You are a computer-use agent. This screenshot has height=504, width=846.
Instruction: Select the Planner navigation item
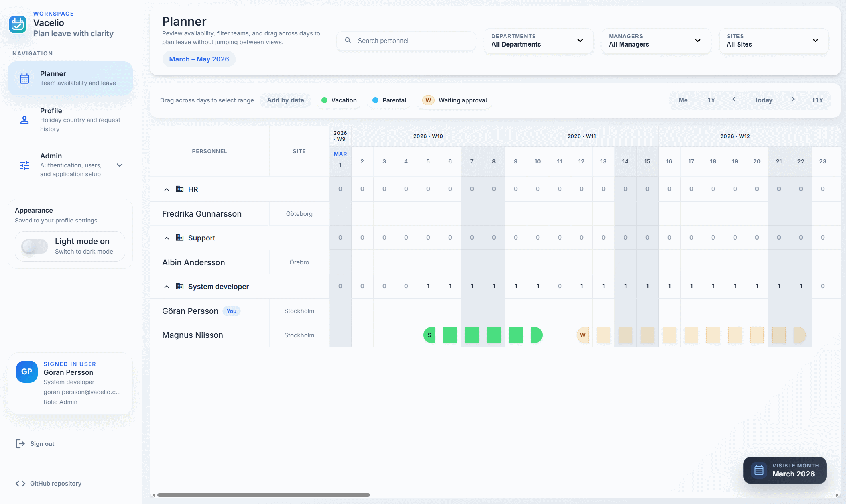[x=70, y=78]
